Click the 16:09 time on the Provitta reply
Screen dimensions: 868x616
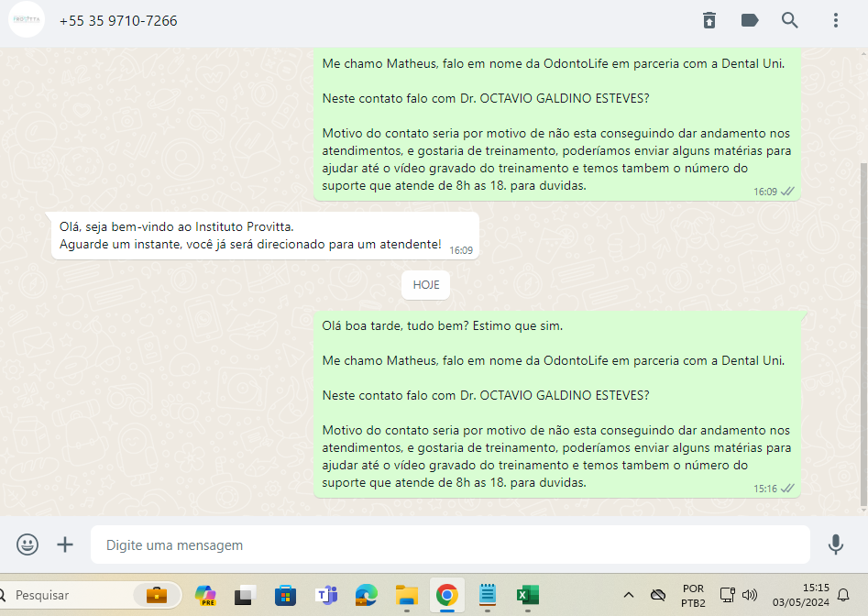click(x=460, y=251)
